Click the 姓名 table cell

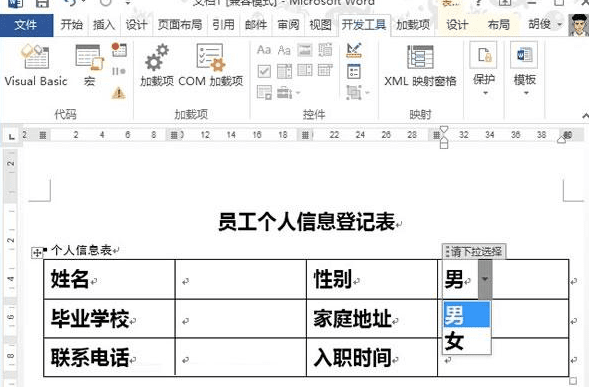pyautogui.click(x=109, y=280)
